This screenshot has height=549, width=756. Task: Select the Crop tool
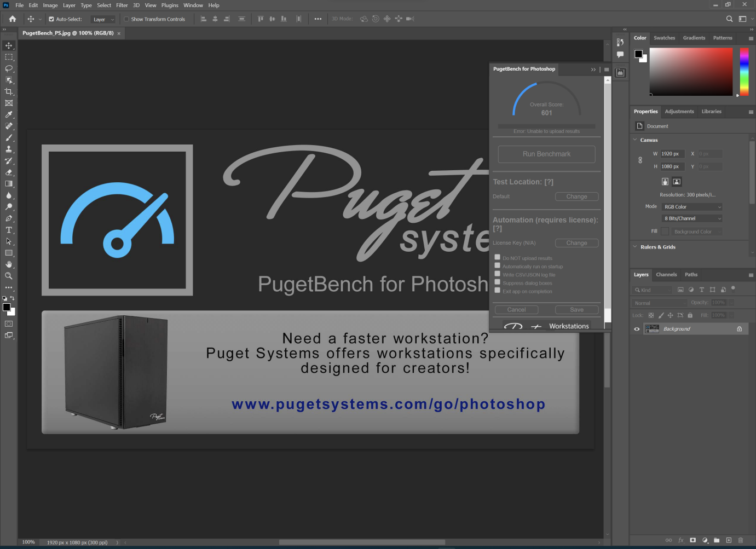9,91
